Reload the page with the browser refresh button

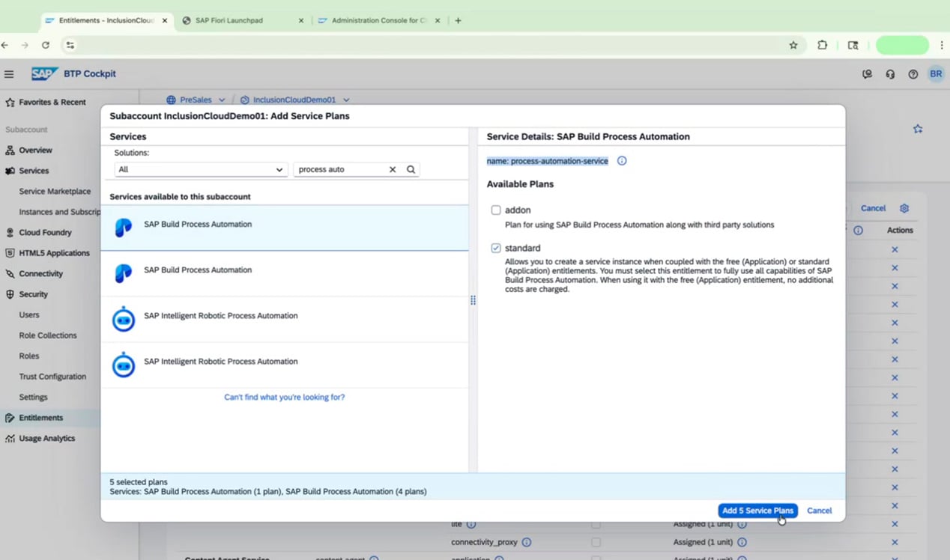46,45
